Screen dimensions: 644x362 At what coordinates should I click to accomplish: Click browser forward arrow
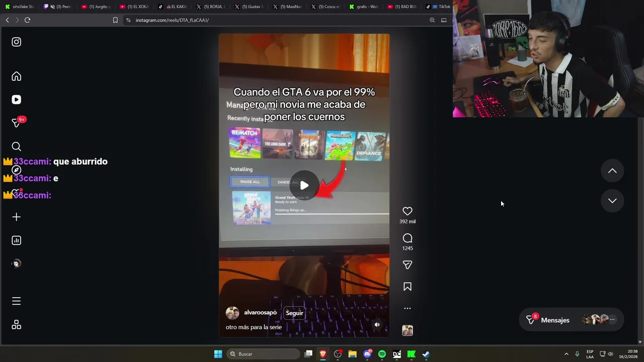click(17, 20)
